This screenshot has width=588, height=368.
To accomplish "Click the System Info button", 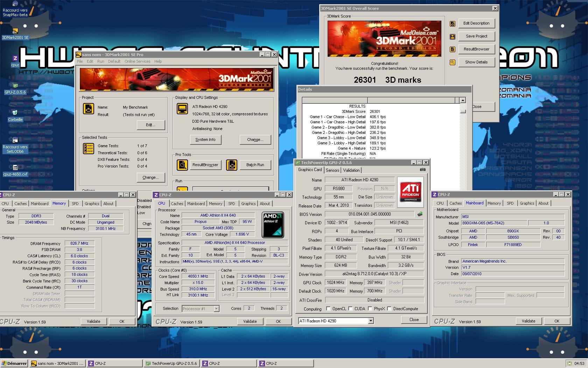I will (x=205, y=139).
